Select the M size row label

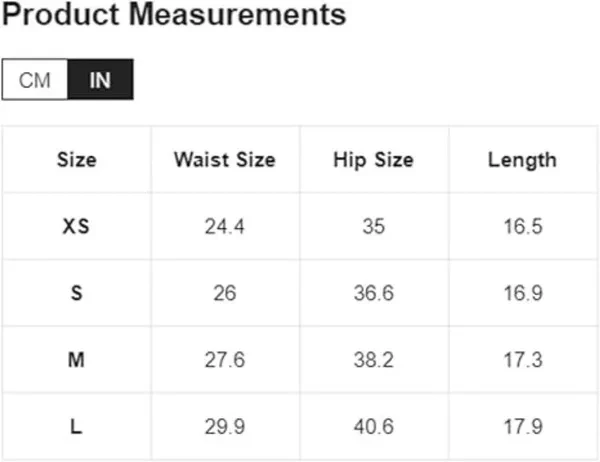[77, 360]
